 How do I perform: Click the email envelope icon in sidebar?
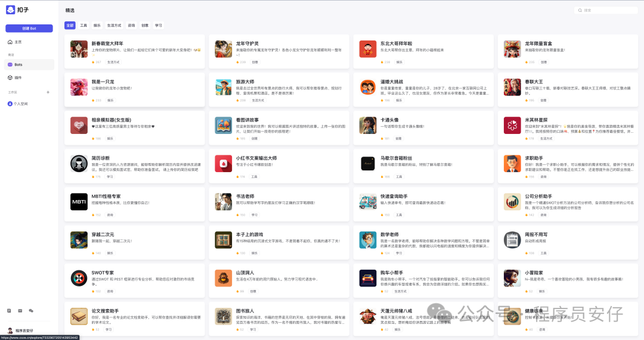tap(20, 310)
